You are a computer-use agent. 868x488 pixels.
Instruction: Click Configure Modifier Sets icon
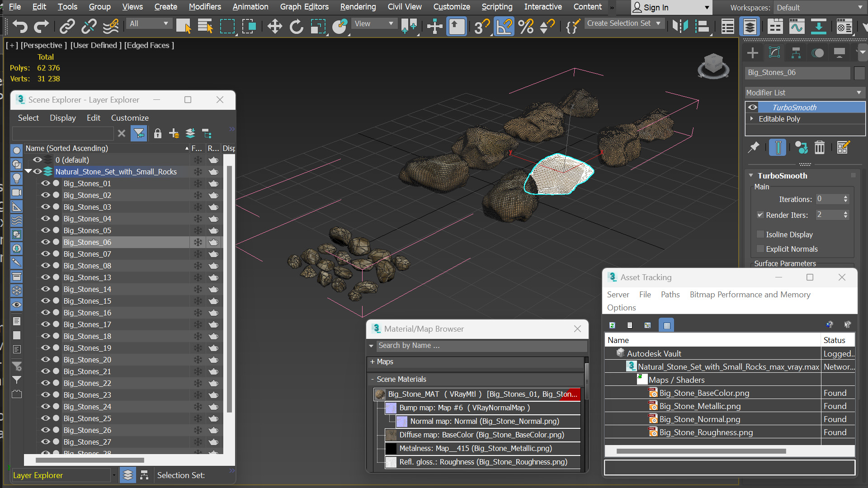point(843,147)
